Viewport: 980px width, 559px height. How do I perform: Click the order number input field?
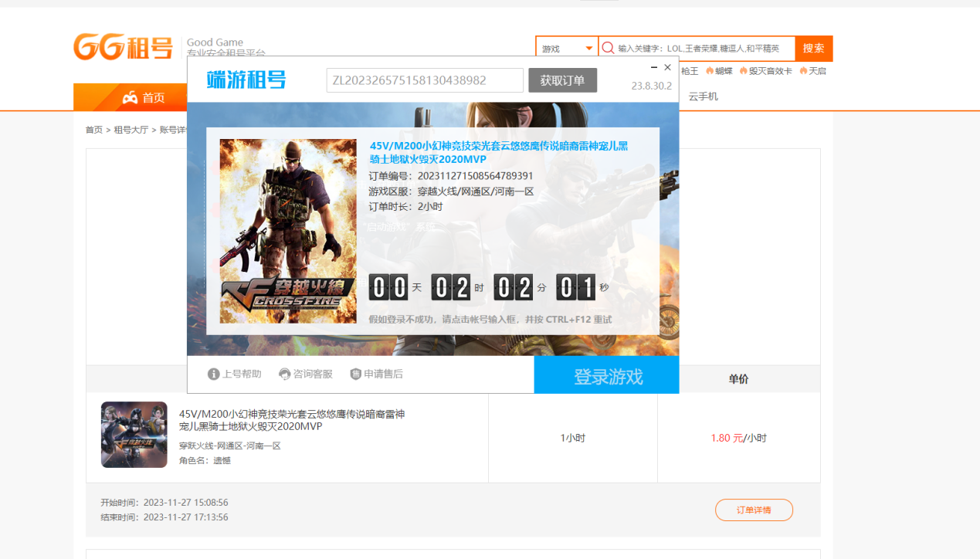pyautogui.click(x=425, y=80)
